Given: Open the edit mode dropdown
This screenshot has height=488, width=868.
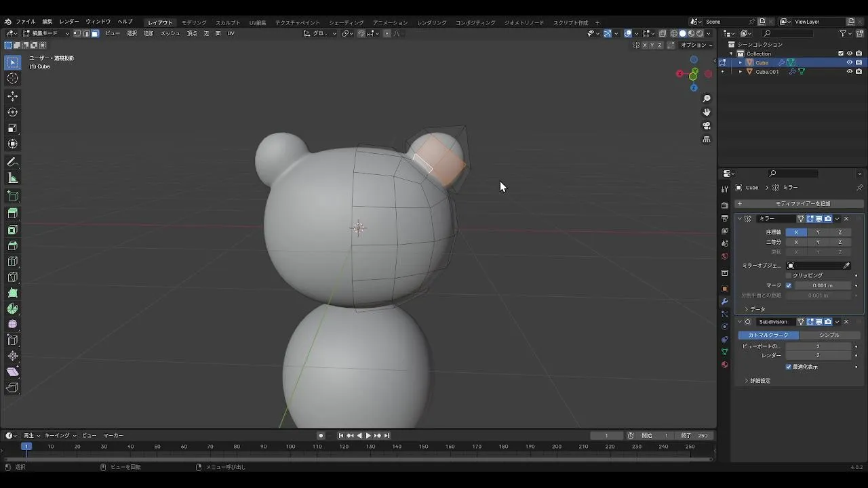Looking at the screenshot, I should tap(46, 33).
